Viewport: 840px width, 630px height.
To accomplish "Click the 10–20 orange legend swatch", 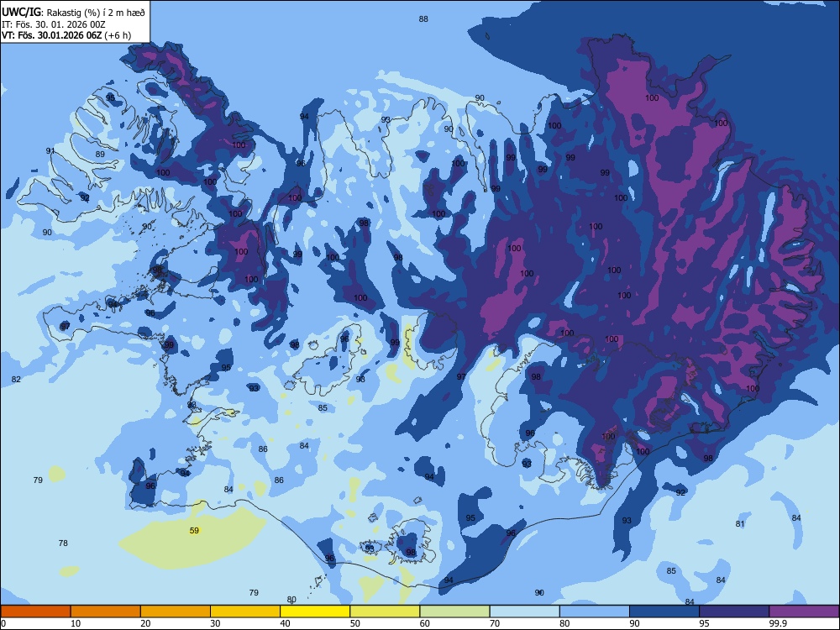I will (x=106, y=612).
